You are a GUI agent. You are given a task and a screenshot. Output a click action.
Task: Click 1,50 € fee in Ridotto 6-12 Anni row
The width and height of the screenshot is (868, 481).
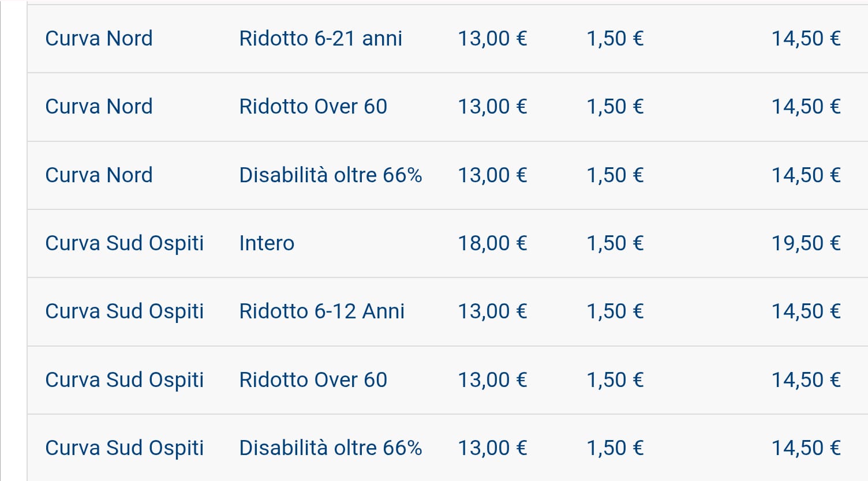click(615, 311)
